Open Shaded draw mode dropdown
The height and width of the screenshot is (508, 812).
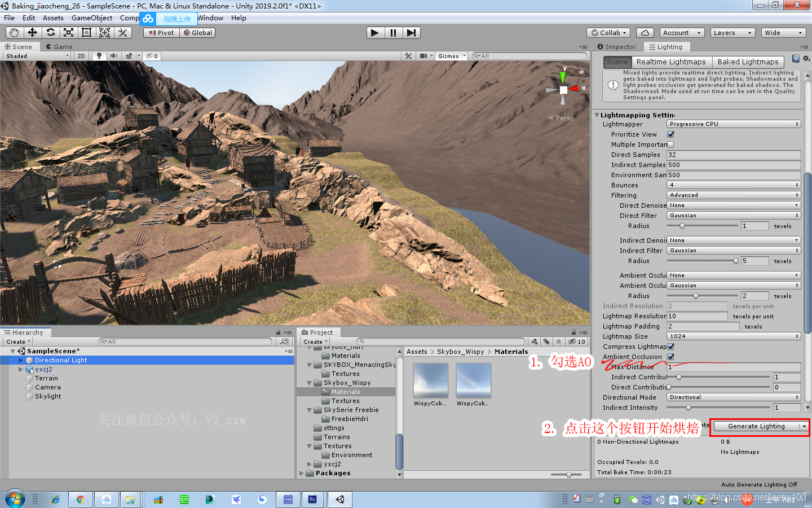[37, 56]
